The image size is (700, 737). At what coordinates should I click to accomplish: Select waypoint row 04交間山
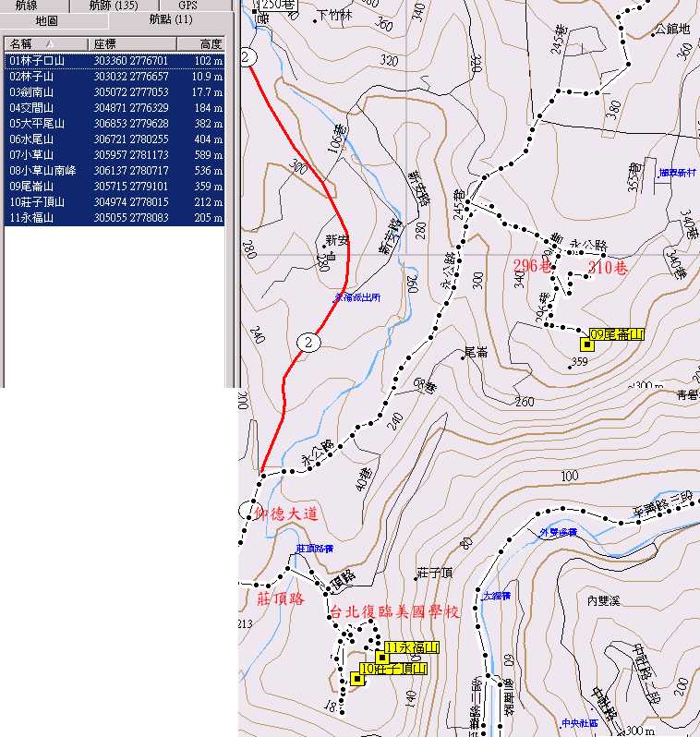(115, 108)
